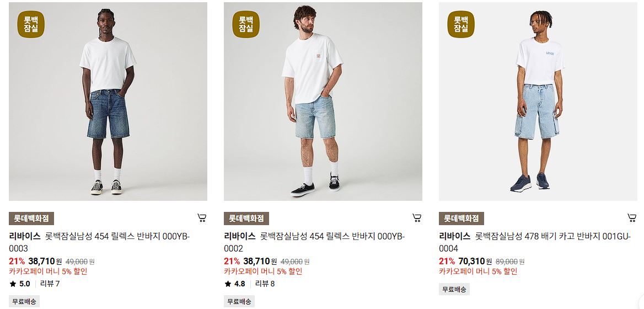
Task: Click 롯데백화점 tag under the cargo shorts
Action: [461, 218]
